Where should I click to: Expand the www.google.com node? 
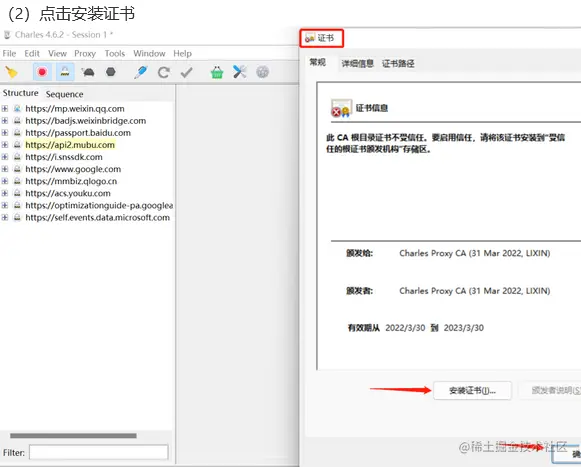coord(4,169)
